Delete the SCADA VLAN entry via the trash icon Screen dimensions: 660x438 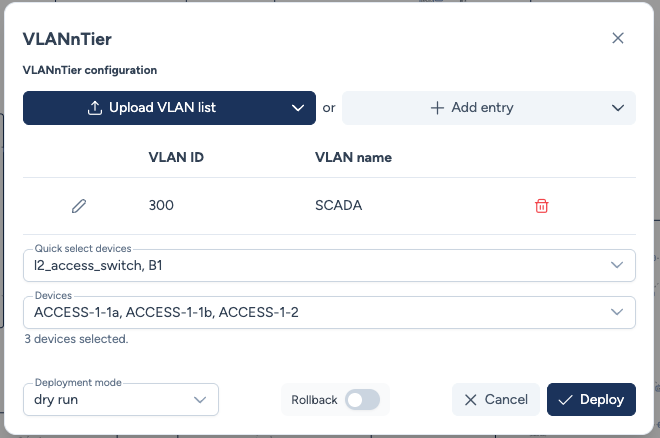tap(541, 206)
